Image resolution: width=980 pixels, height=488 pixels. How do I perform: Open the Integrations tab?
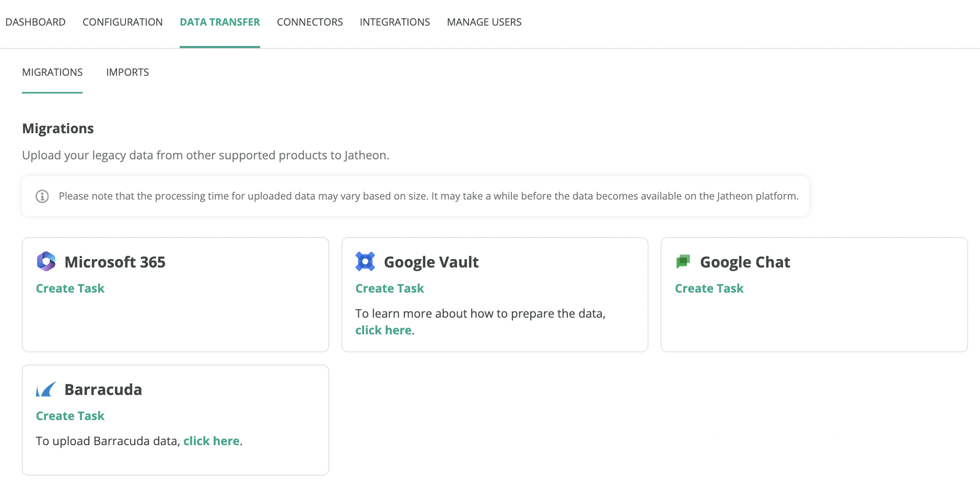395,22
